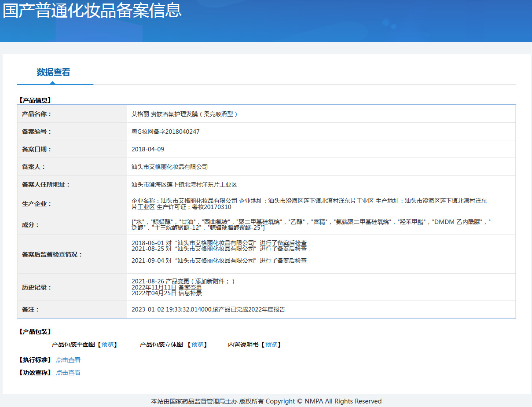Viewport: 532px width, 407px height.
Task: Click the 2022年04月25日 信息补录 history entry
Action: click(167, 293)
